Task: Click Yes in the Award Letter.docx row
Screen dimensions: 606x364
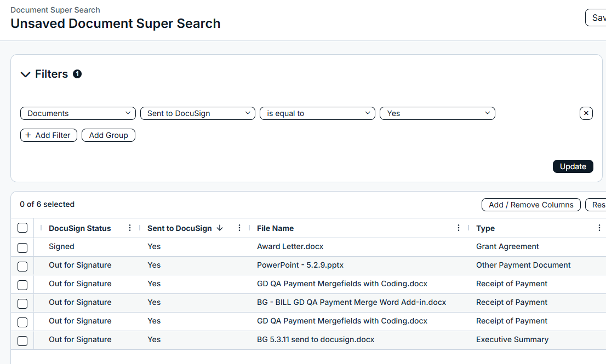Action: pyautogui.click(x=154, y=246)
